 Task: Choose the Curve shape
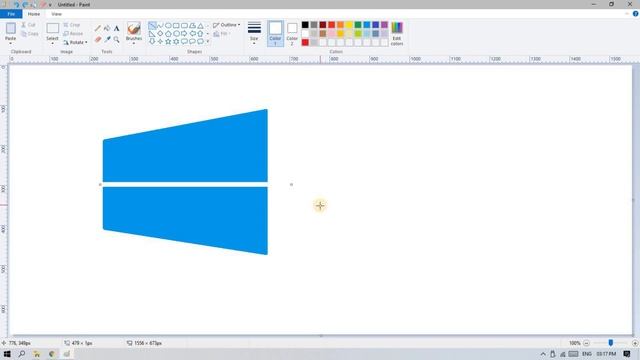160,25
